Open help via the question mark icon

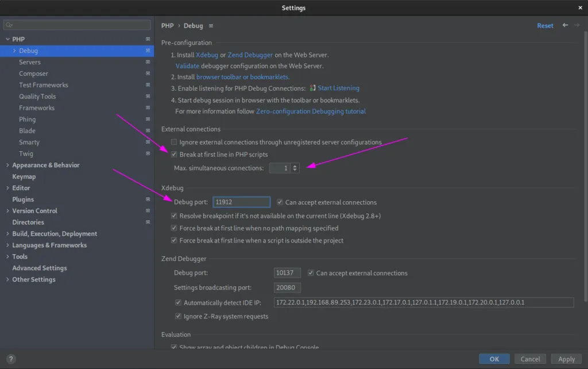(x=10, y=359)
